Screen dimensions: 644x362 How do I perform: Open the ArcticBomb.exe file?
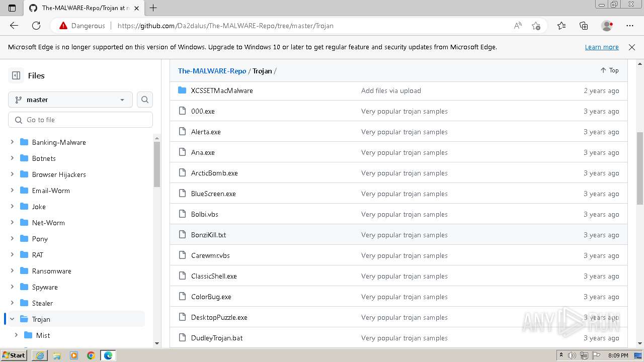214,173
